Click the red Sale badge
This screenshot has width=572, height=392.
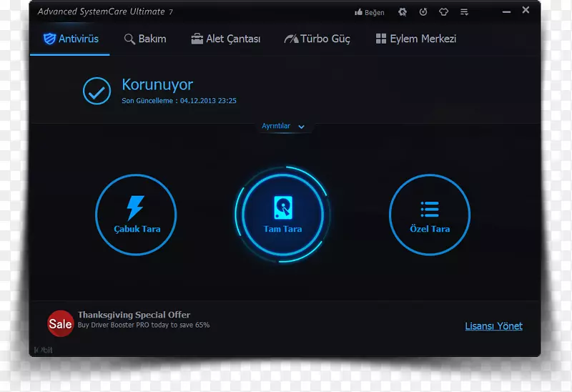(60, 323)
